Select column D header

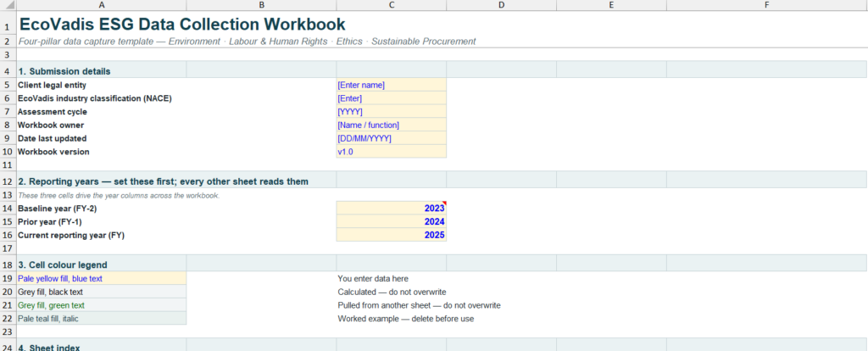pos(501,5)
